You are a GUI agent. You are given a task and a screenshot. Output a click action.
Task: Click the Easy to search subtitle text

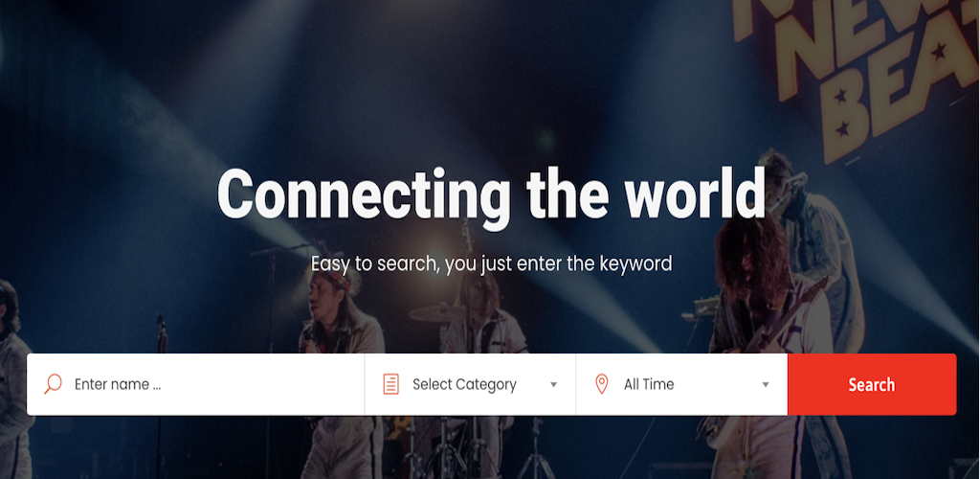pos(491,263)
